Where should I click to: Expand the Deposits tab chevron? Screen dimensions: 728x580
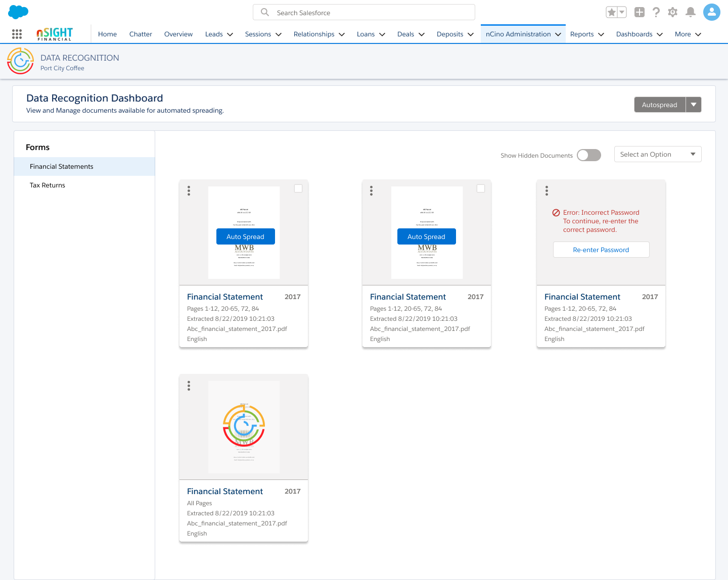(x=471, y=34)
